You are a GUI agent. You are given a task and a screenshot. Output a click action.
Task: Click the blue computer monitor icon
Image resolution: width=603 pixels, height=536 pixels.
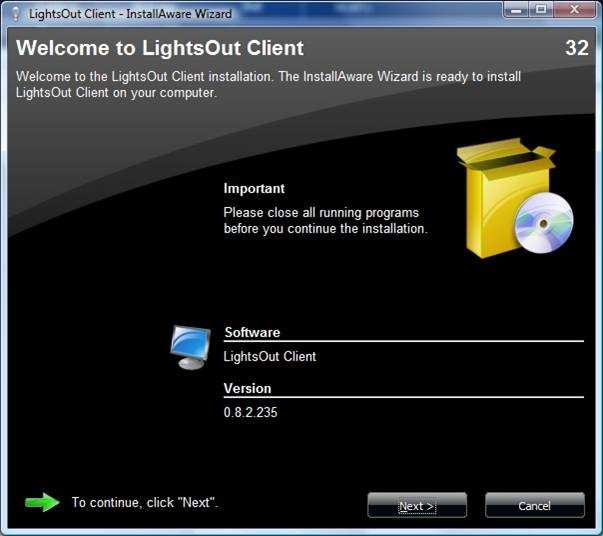(191, 347)
